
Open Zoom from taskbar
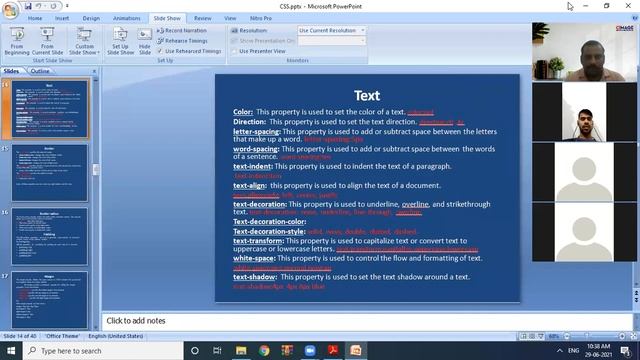pyautogui.click(x=310, y=351)
